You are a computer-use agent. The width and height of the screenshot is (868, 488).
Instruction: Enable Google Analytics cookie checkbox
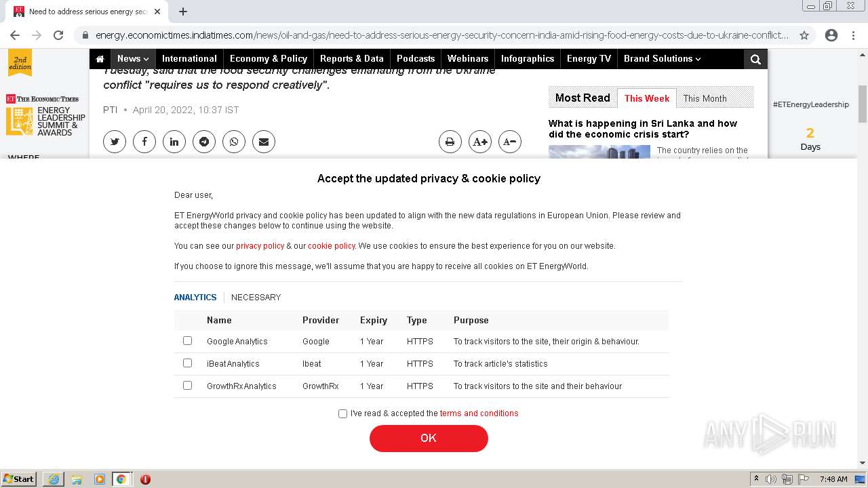click(x=187, y=341)
